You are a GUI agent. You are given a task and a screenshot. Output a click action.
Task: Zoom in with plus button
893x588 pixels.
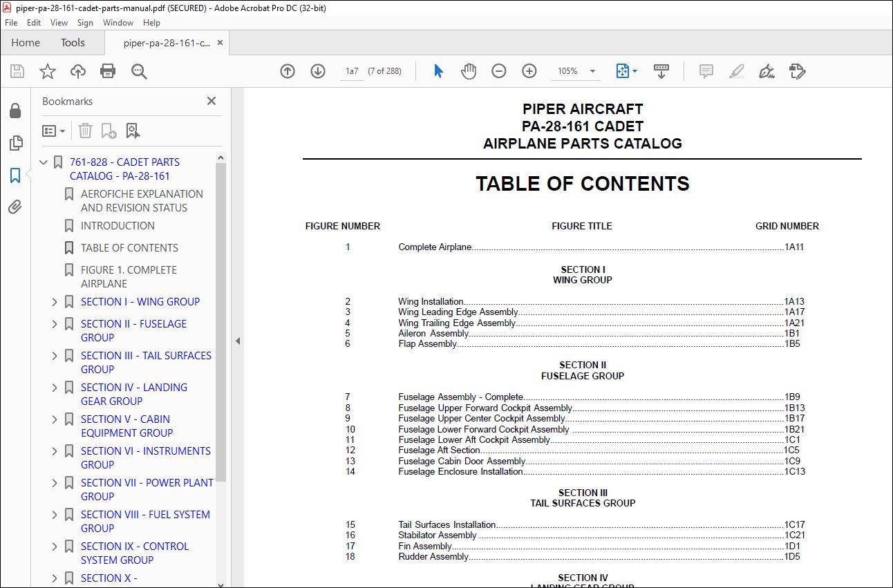[x=529, y=71]
